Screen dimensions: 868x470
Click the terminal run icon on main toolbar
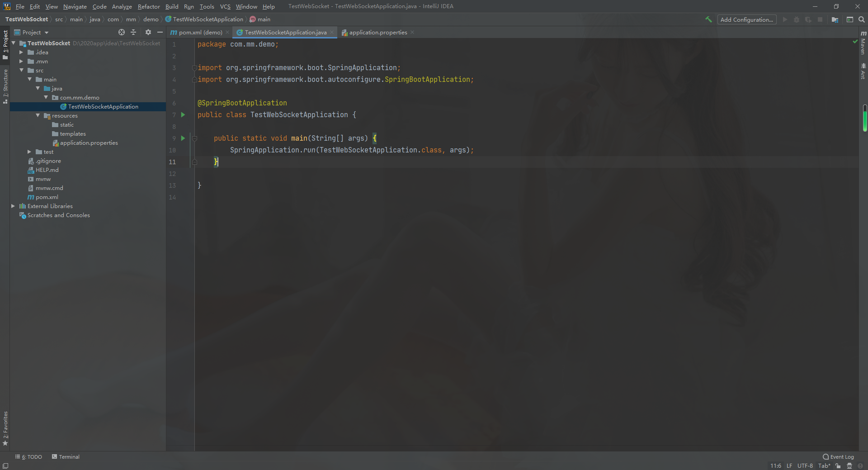point(849,19)
